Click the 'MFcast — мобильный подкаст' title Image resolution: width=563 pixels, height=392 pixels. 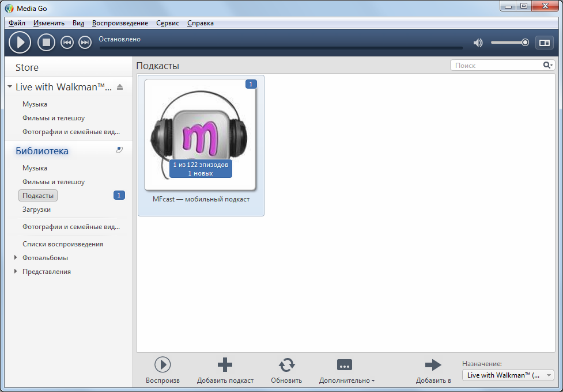tap(201, 199)
